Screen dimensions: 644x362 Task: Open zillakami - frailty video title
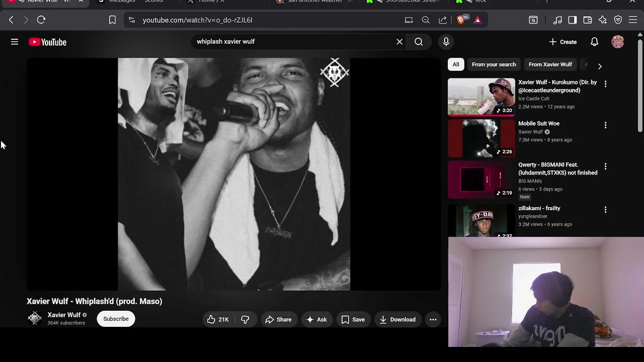pyautogui.click(x=539, y=208)
